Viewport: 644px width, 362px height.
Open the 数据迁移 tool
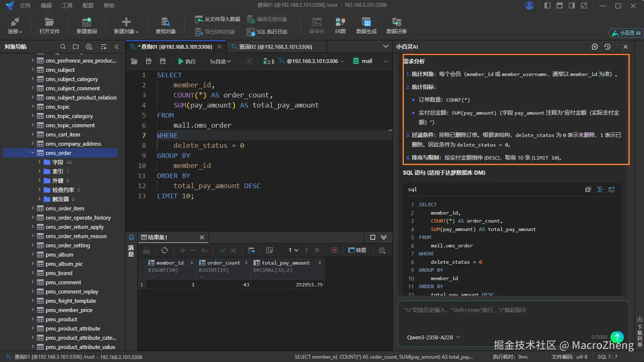[x=396, y=26]
